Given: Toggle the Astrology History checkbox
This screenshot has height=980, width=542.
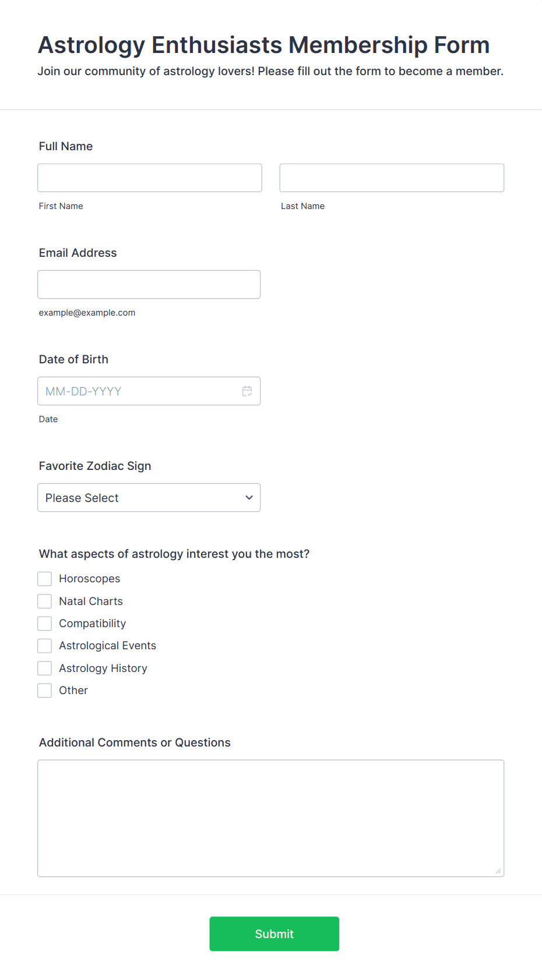Looking at the screenshot, I should 45,668.
